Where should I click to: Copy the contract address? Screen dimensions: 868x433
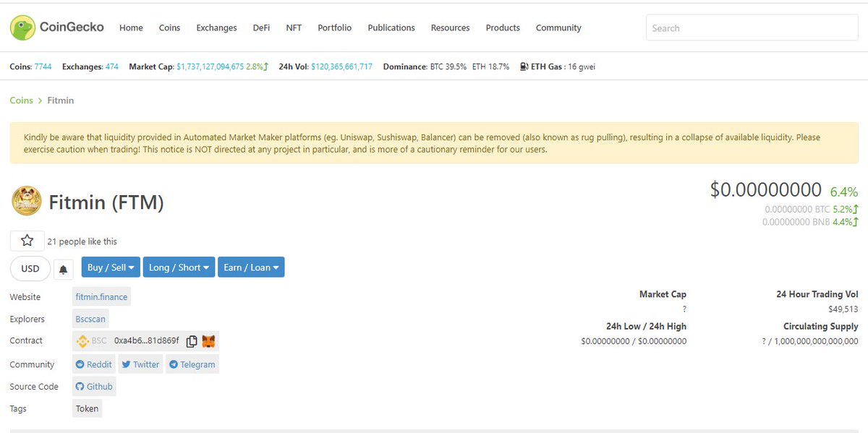point(192,341)
